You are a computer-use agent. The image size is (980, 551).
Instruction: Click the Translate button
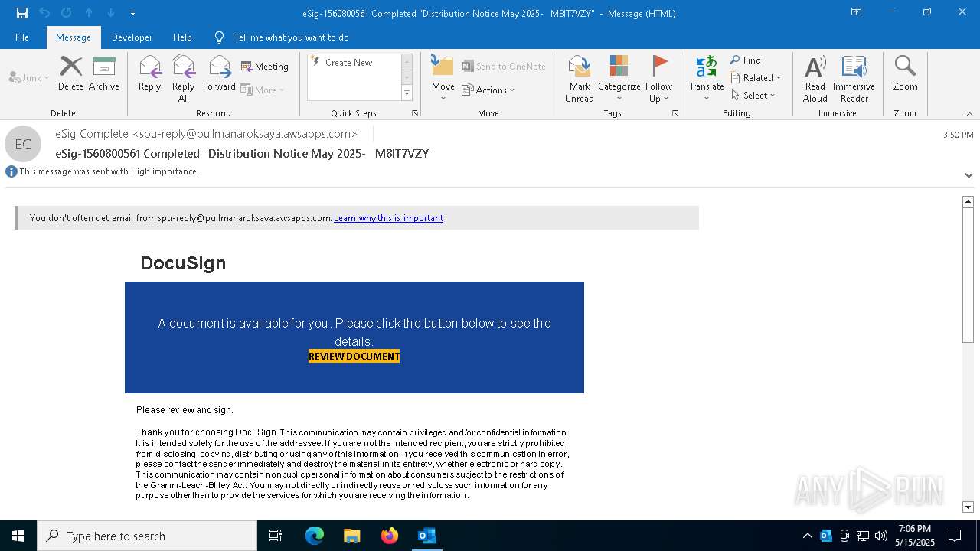point(706,78)
